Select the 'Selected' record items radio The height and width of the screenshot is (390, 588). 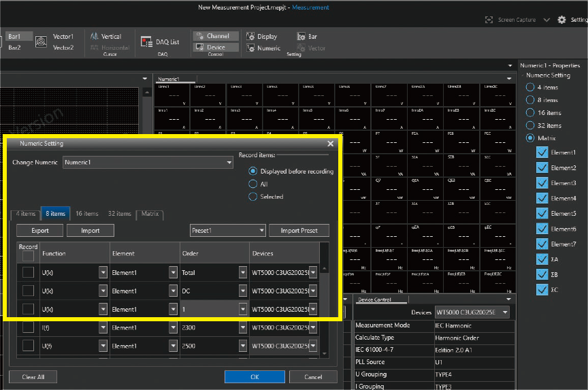point(252,197)
